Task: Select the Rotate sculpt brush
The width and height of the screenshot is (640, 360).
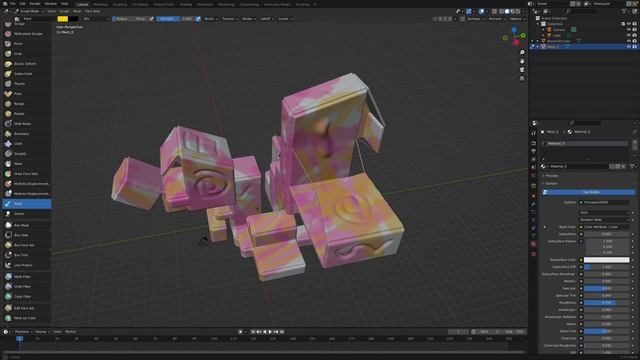Action: [27, 114]
